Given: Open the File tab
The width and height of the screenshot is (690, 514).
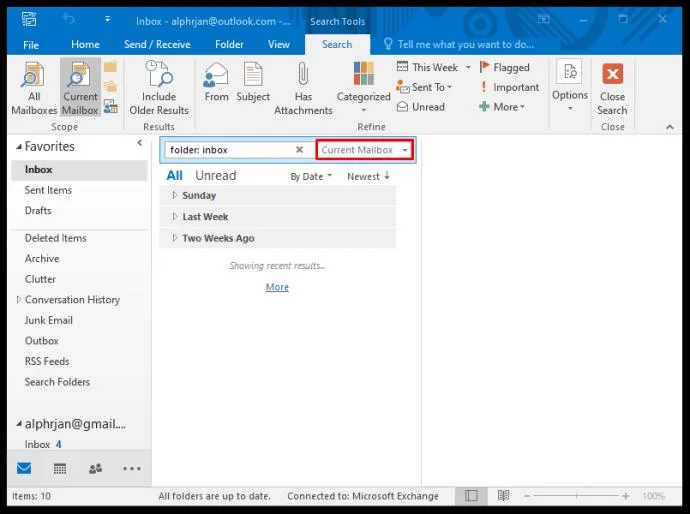Looking at the screenshot, I should [x=31, y=44].
